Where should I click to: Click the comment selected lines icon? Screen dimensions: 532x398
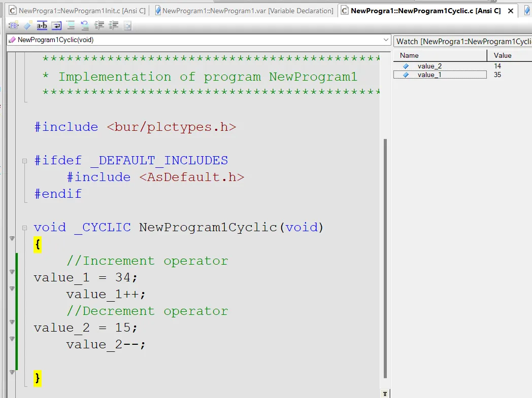[x=71, y=25]
